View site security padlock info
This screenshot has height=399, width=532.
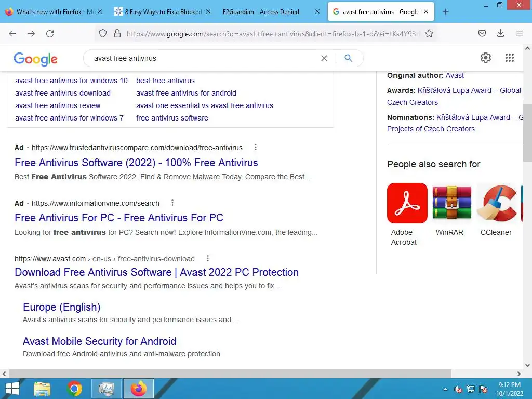point(117,33)
